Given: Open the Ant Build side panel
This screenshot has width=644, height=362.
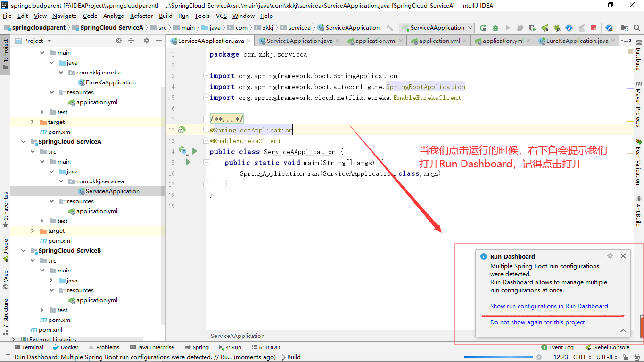Looking at the screenshot, I should (x=638, y=211).
